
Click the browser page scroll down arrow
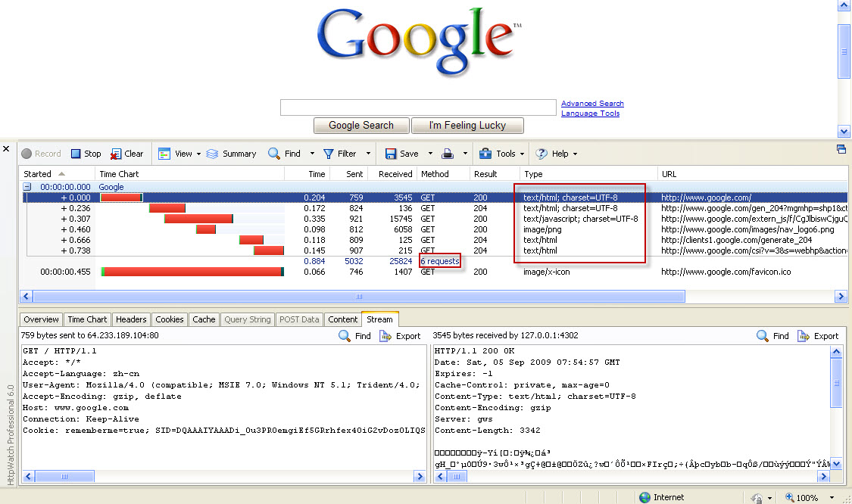[x=844, y=131]
